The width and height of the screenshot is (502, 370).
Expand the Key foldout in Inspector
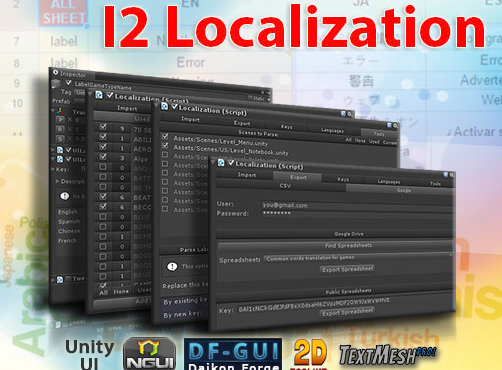click(53, 169)
